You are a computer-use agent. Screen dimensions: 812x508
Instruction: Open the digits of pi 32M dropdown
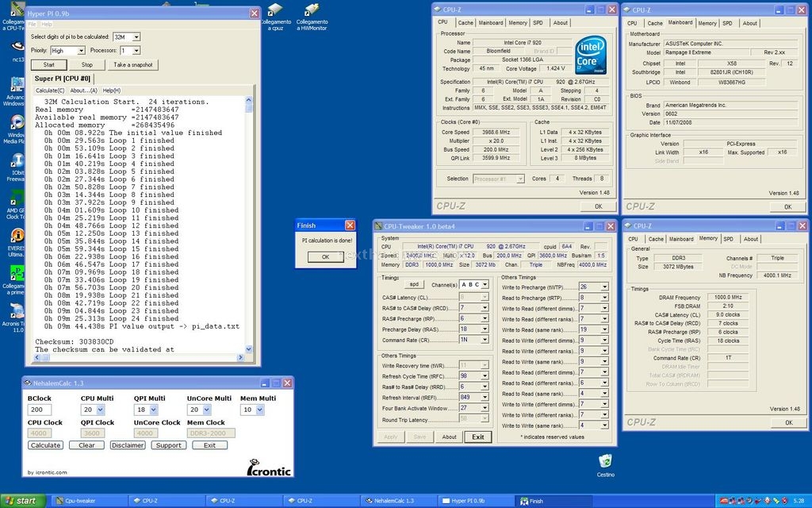coord(136,37)
